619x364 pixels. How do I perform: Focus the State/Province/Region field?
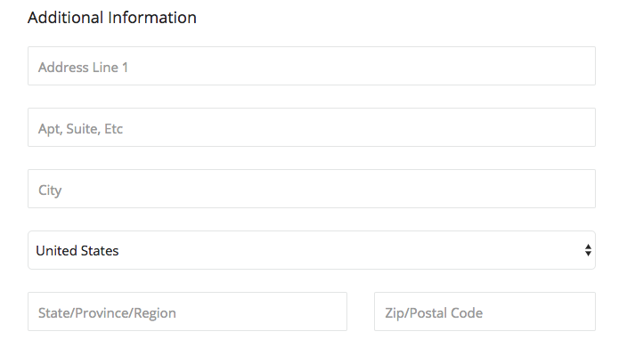(187, 311)
